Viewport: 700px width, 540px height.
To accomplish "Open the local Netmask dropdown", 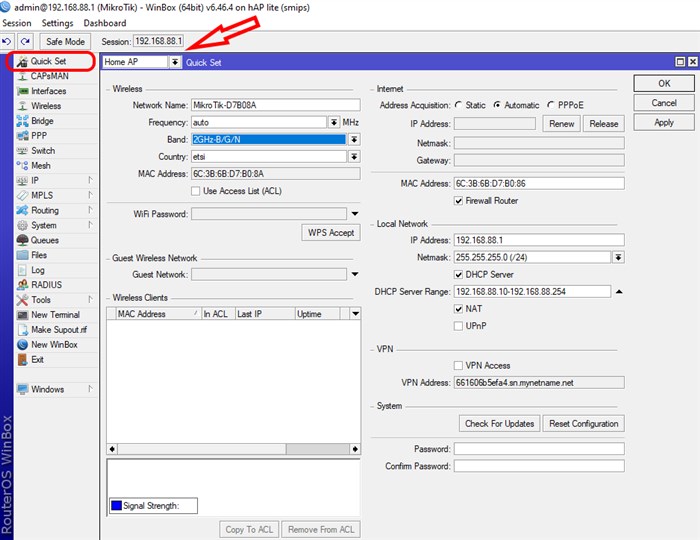I will coord(618,258).
